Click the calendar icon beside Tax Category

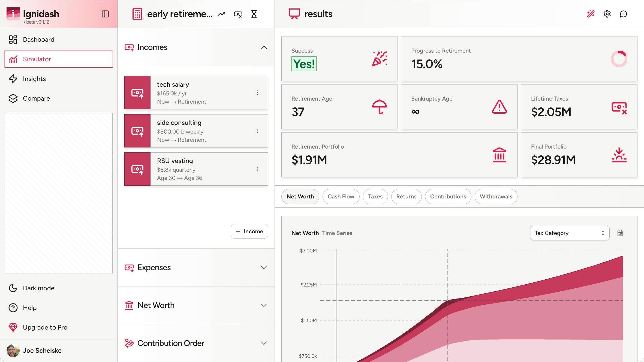tap(620, 233)
